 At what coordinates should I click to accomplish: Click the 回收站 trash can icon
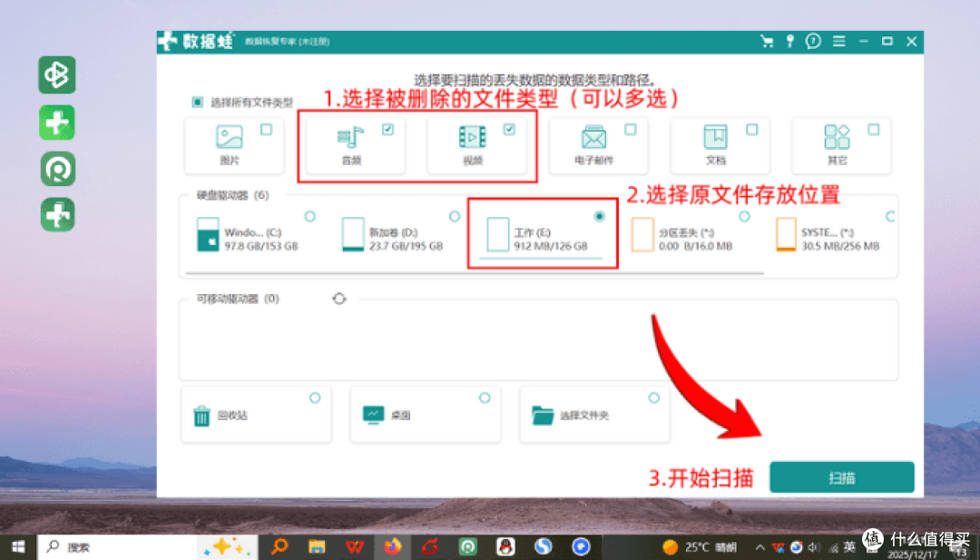point(201,416)
